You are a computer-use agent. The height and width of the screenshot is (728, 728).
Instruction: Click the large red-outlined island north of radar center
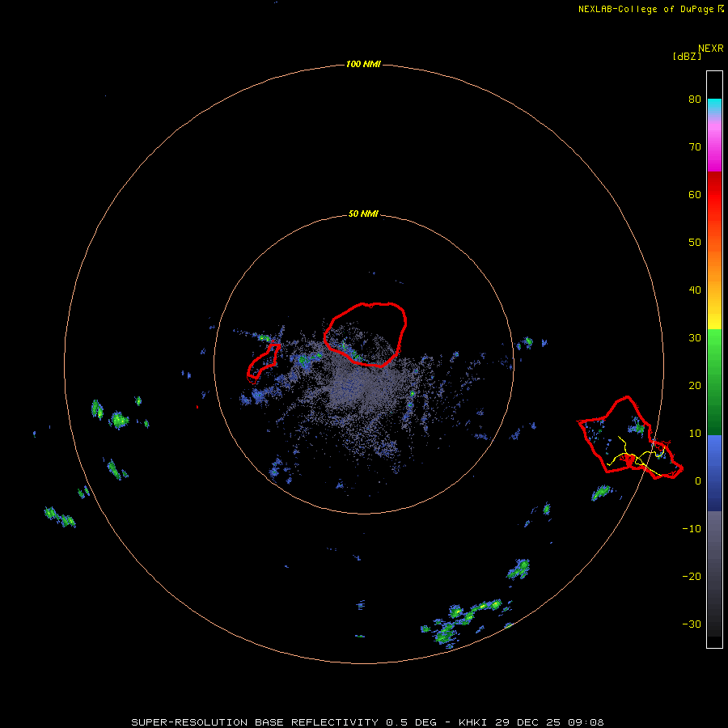pyautogui.click(x=366, y=334)
